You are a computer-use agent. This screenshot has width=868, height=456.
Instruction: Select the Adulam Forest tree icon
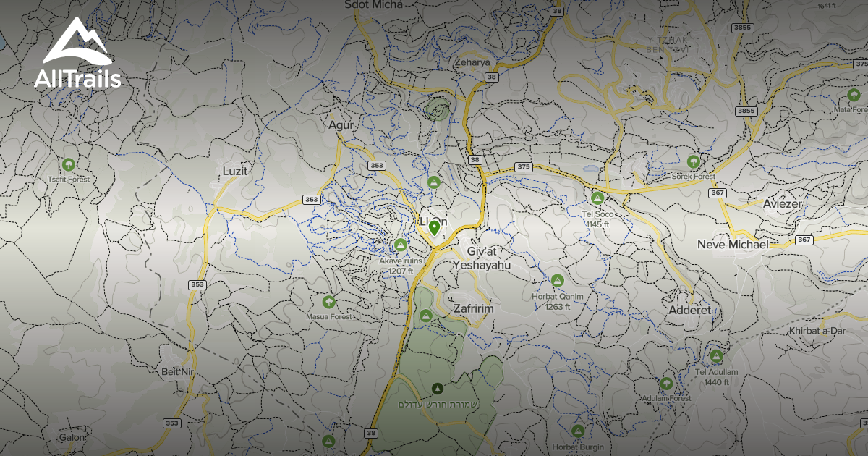667,383
